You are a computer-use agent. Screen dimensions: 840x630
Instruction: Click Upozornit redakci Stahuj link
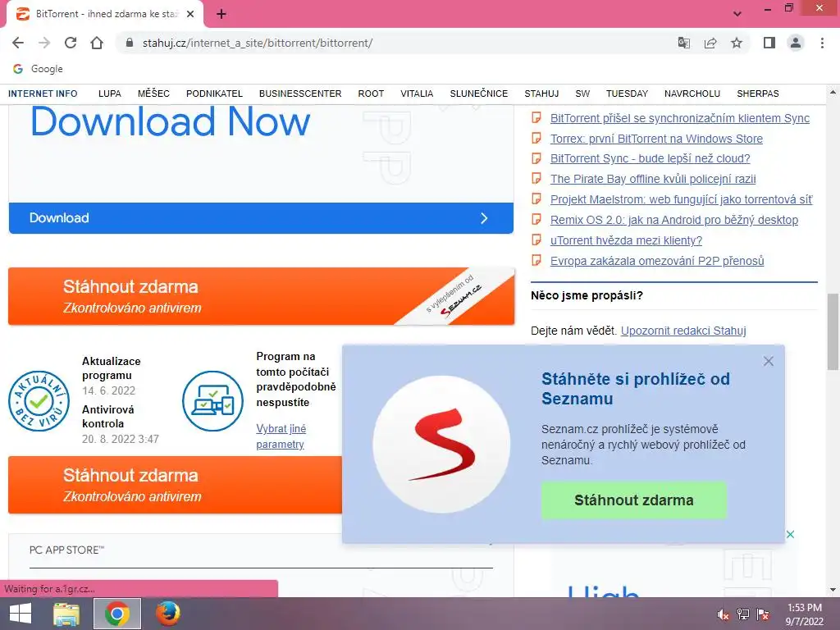pos(683,331)
